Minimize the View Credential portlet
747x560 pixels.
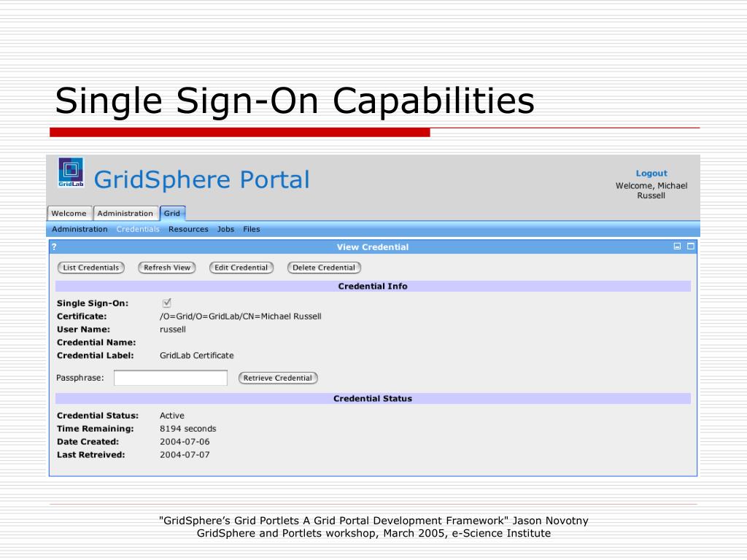click(677, 246)
